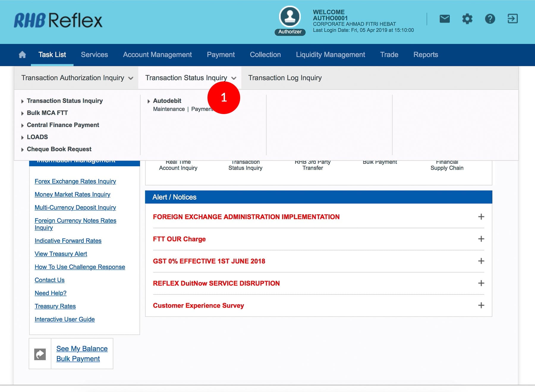Open the Forex Exchange Rates Inquiry link
Image resolution: width=535 pixels, height=392 pixels.
pyautogui.click(x=75, y=181)
